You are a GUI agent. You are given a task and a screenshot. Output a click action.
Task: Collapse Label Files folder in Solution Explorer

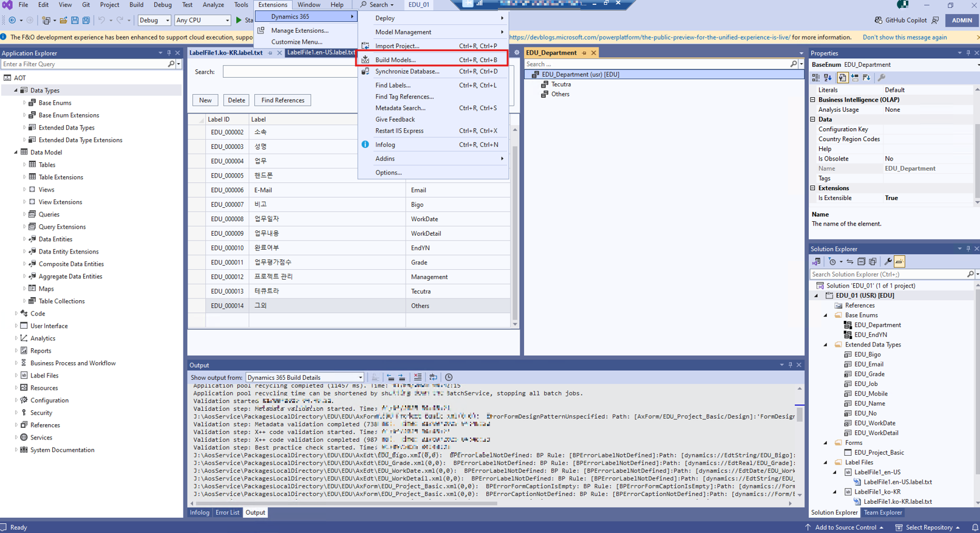tap(826, 463)
